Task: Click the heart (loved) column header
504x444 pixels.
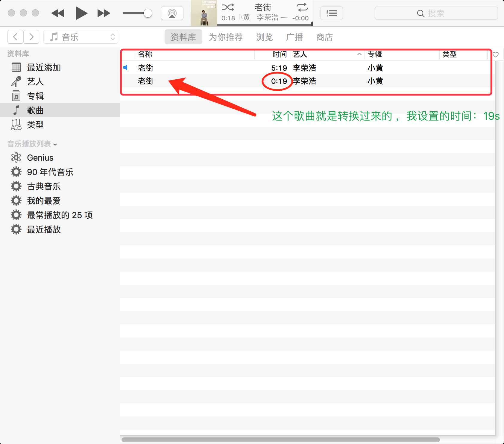Action: [x=496, y=54]
